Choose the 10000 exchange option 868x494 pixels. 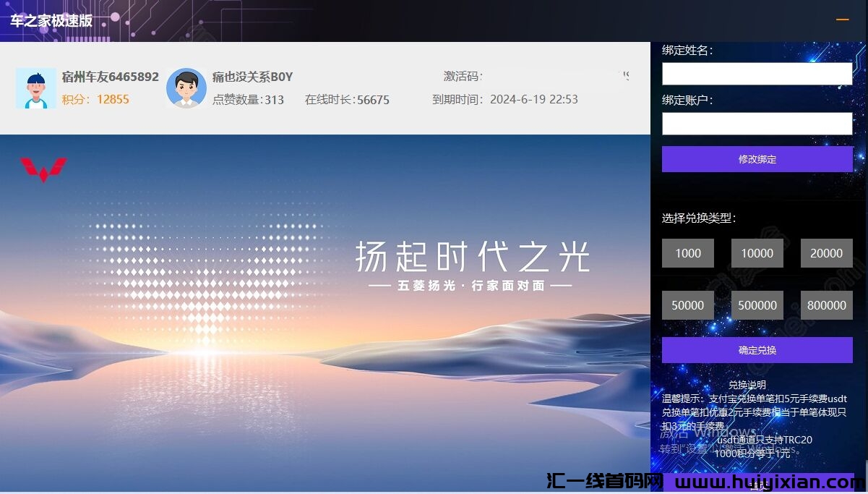pos(757,253)
